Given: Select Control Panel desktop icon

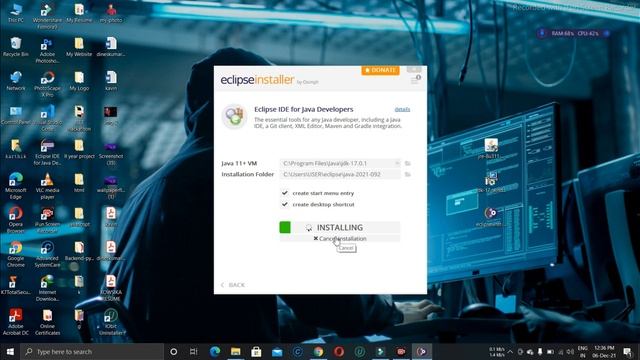Looking at the screenshot, I should point(16,115).
